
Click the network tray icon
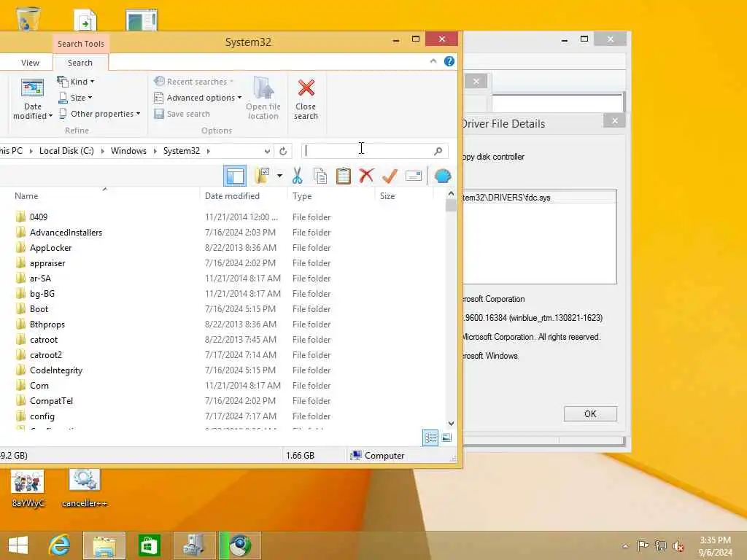click(x=660, y=545)
